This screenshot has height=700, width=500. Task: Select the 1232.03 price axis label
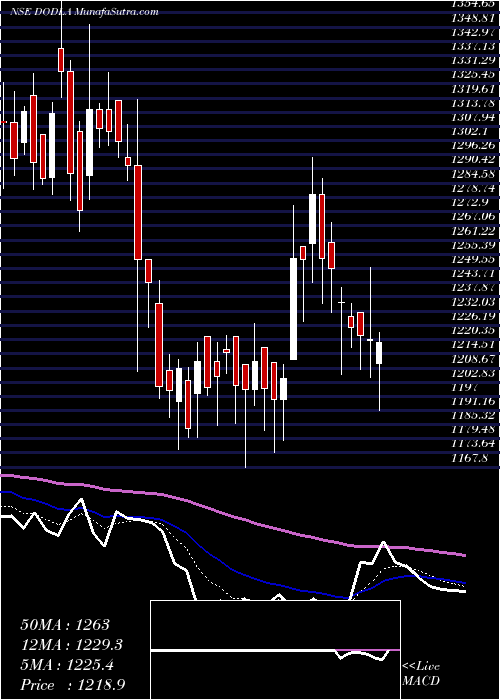(x=474, y=303)
